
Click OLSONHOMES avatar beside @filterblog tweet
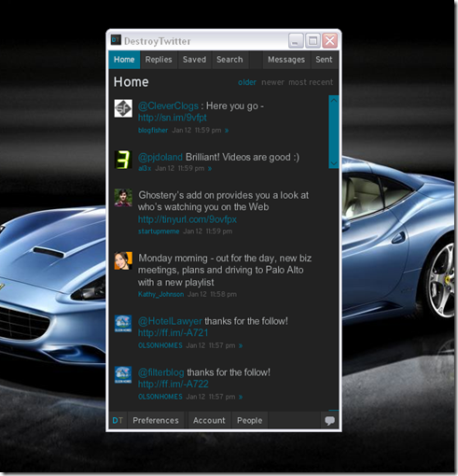click(123, 375)
